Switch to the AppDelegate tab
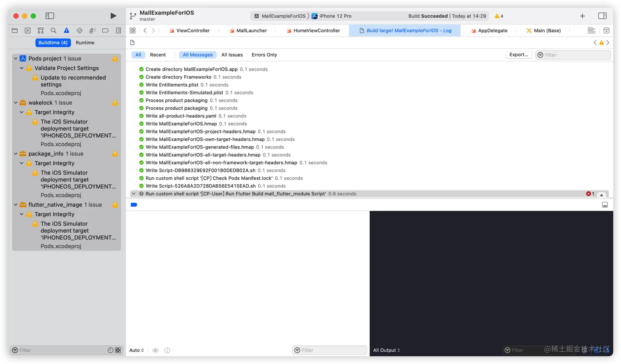 point(489,30)
